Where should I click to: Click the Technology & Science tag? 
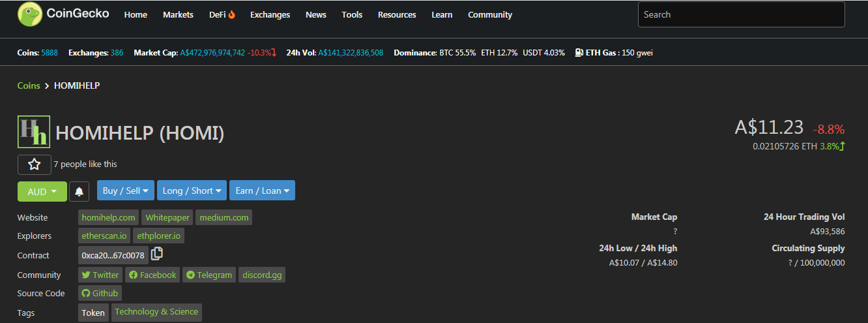click(x=156, y=312)
